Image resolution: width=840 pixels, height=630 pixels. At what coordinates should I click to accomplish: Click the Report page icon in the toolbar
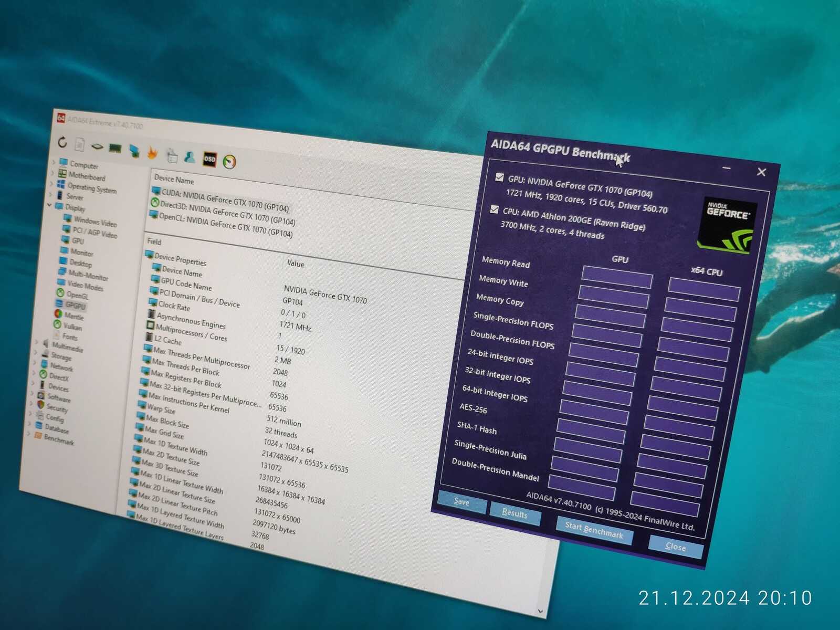pos(80,144)
